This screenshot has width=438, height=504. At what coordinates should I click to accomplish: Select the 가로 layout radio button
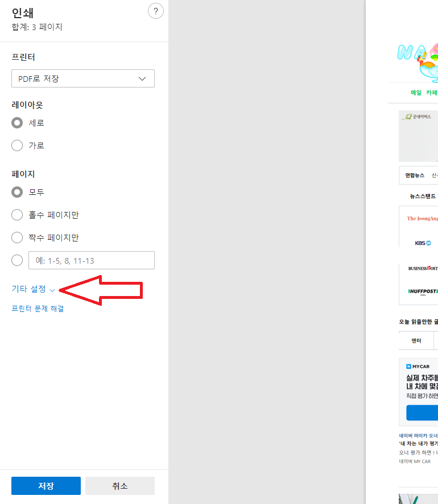tap(17, 145)
